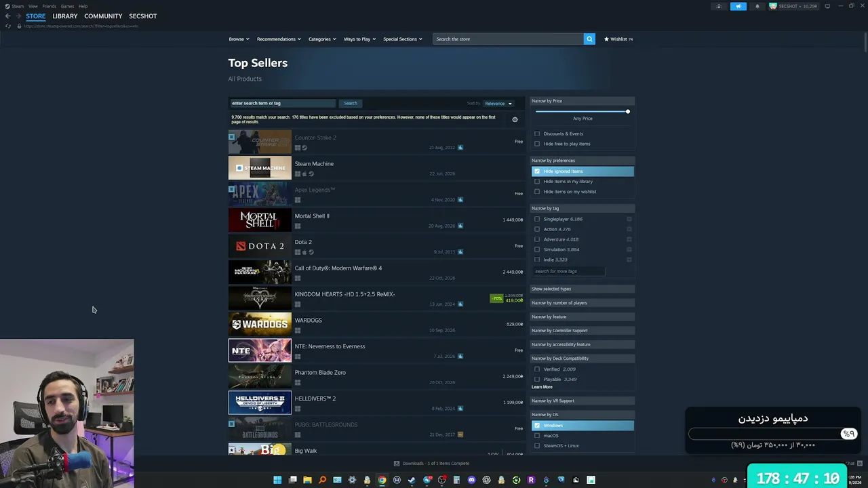
Task: Click the store search magnifier button
Action: point(589,39)
